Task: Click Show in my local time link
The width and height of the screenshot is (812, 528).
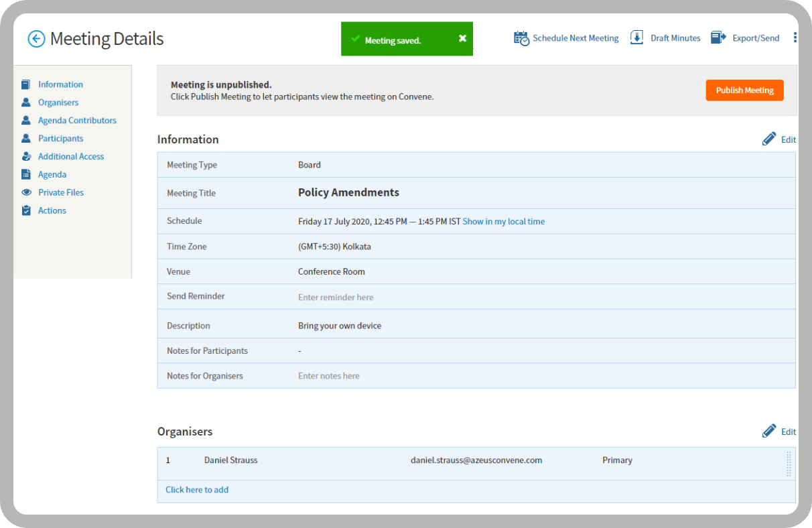Action: (x=503, y=221)
